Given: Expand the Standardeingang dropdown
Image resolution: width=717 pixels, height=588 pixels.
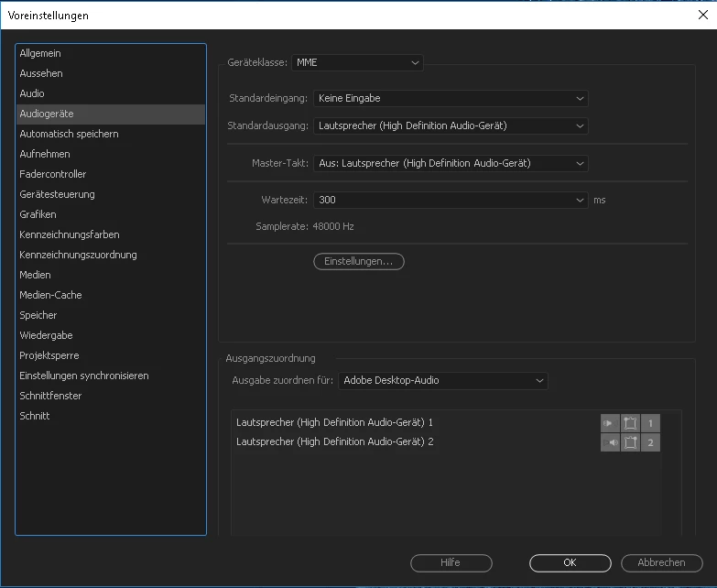Looking at the screenshot, I should click(451, 98).
